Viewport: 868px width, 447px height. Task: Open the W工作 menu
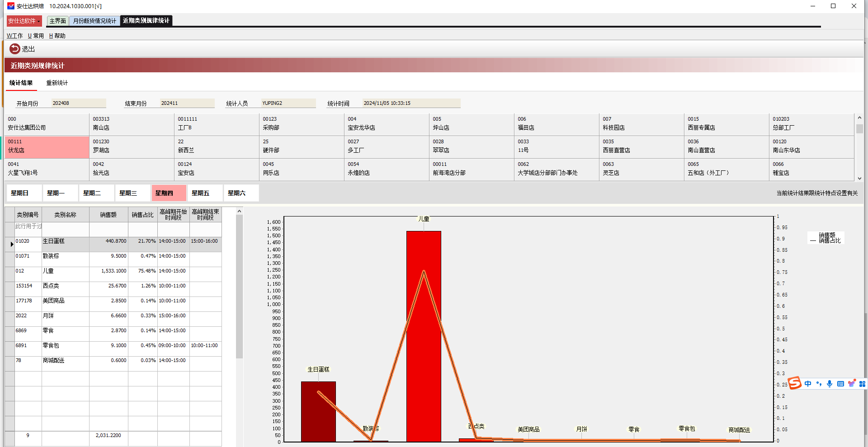[15, 36]
